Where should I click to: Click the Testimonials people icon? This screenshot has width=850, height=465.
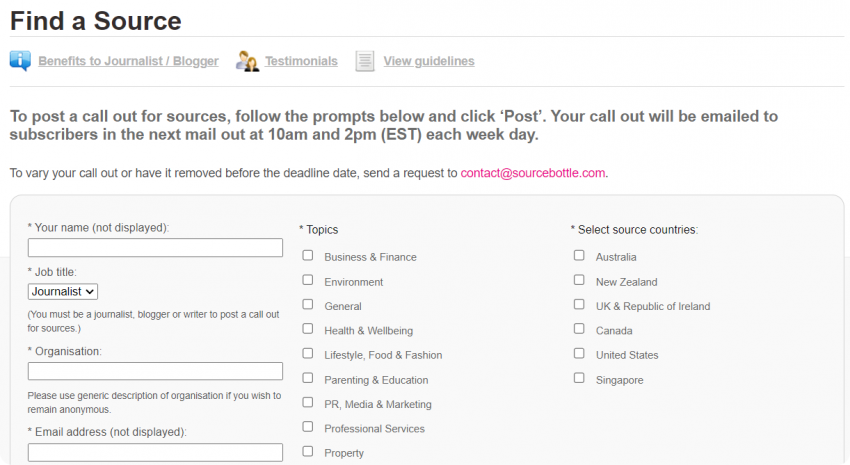point(247,61)
